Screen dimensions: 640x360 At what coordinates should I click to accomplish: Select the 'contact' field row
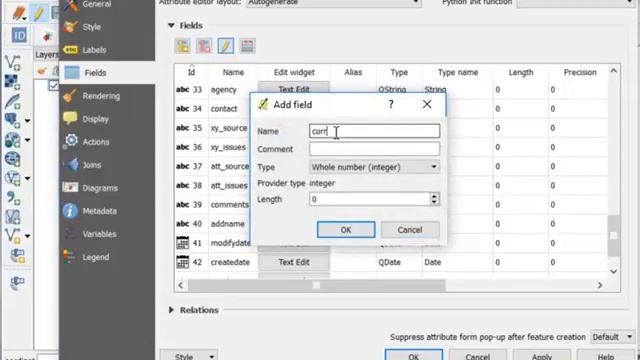coord(224,109)
